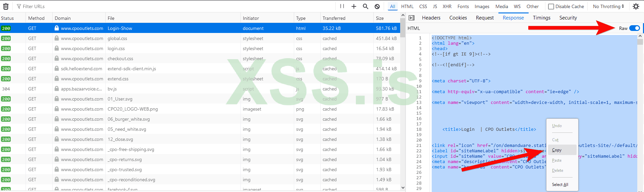Screen dimensions: 644x192
Task: Switch to the Headers tab
Action: (x=431, y=18)
